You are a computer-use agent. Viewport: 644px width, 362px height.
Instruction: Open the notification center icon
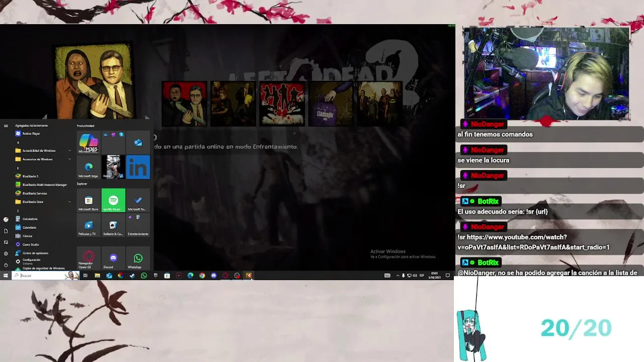click(448, 276)
